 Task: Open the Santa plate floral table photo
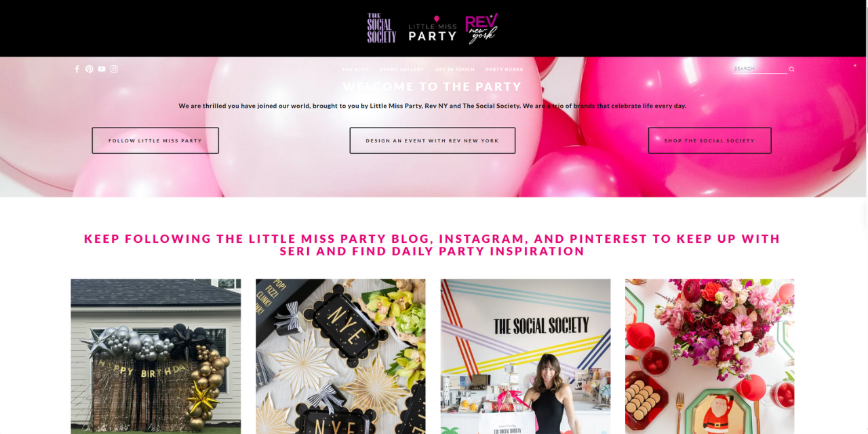point(710,357)
